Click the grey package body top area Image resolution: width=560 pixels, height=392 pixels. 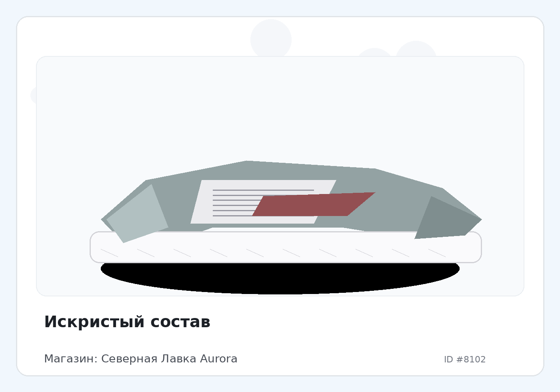pyautogui.click(x=280, y=171)
